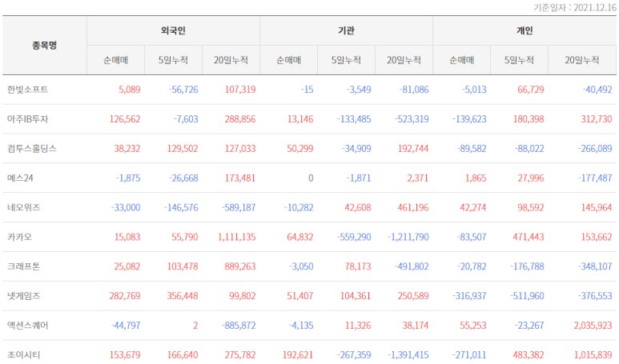This screenshot has height=364, width=619.
Task: Click the 129,502 value for 컴투스홀딩스
Action: coord(183,149)
